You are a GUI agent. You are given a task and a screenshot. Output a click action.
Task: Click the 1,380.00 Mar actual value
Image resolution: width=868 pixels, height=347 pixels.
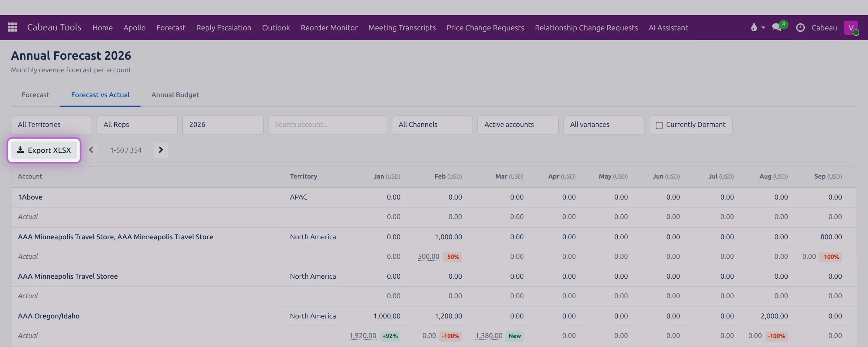click(489, 336)
